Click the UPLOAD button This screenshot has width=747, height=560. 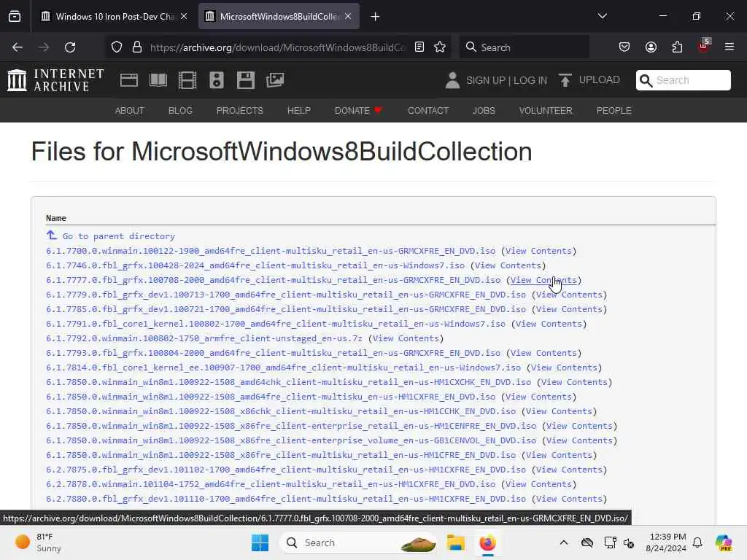point(589,80)
